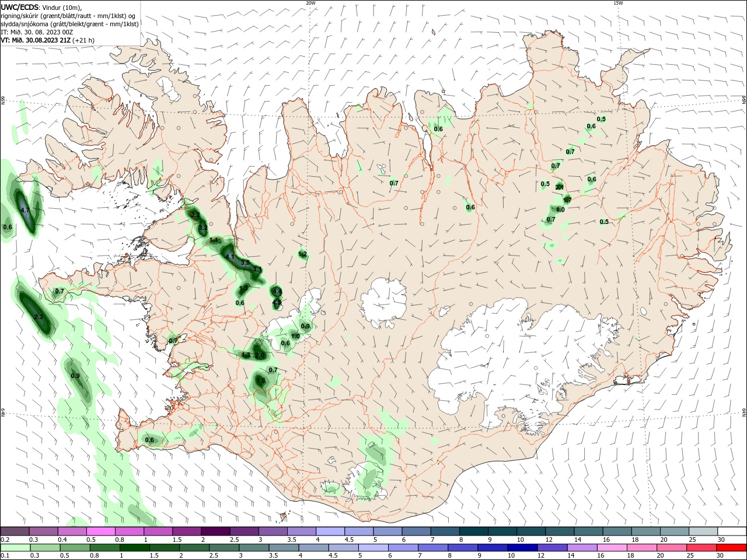The image size is (747, 560).
Task: Select the bright pink 0.5–0.8 swatch in upper legend
Action: click(100, 531)
